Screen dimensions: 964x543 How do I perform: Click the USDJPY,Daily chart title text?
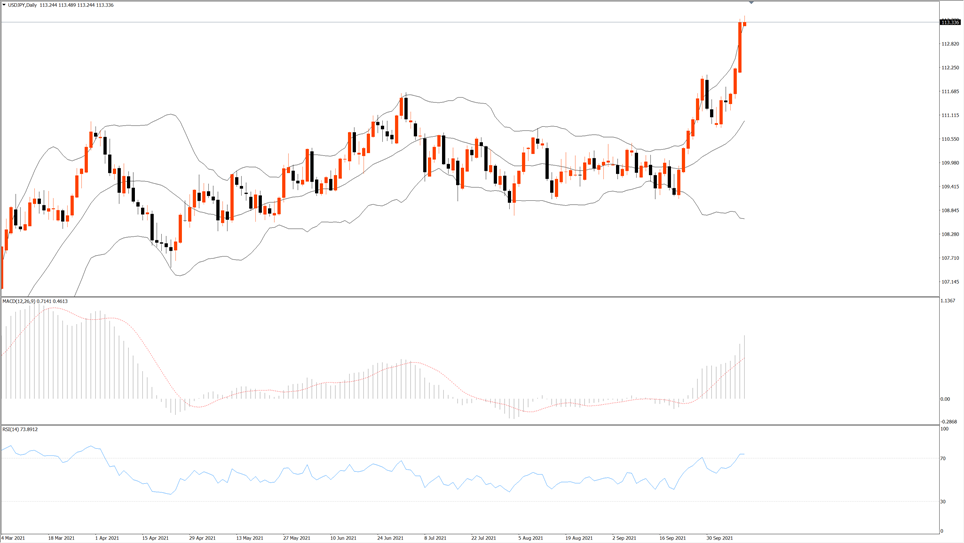coord(22,5)
